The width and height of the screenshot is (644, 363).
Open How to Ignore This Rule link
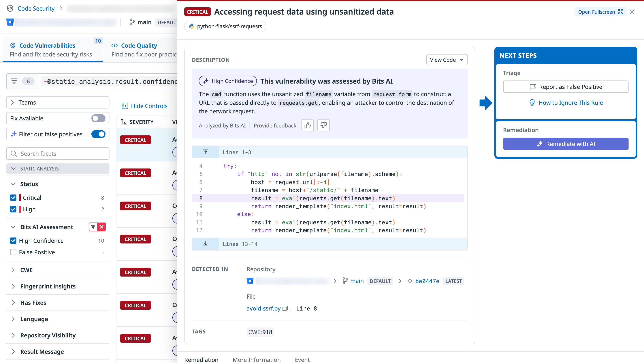click(x=571, y=103)
